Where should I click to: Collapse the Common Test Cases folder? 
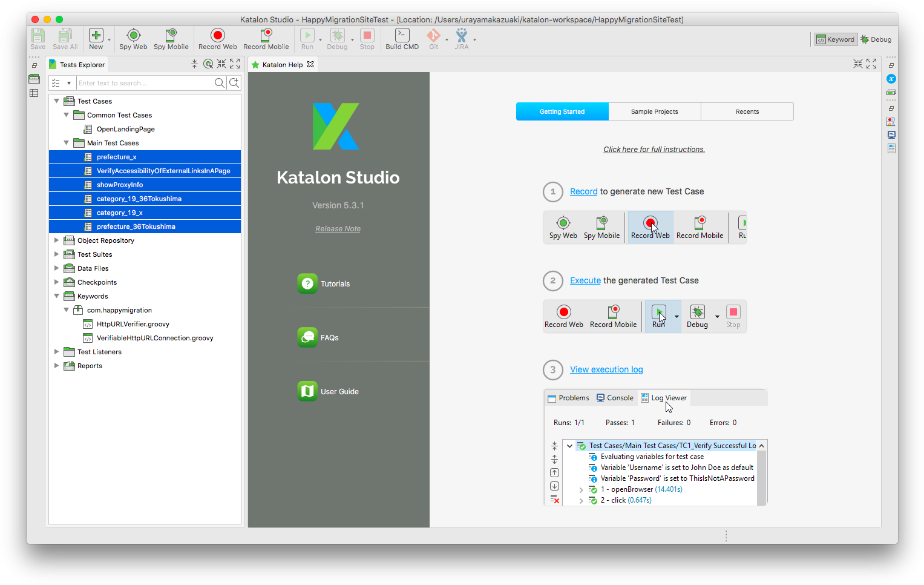click(x=67, y=115)
